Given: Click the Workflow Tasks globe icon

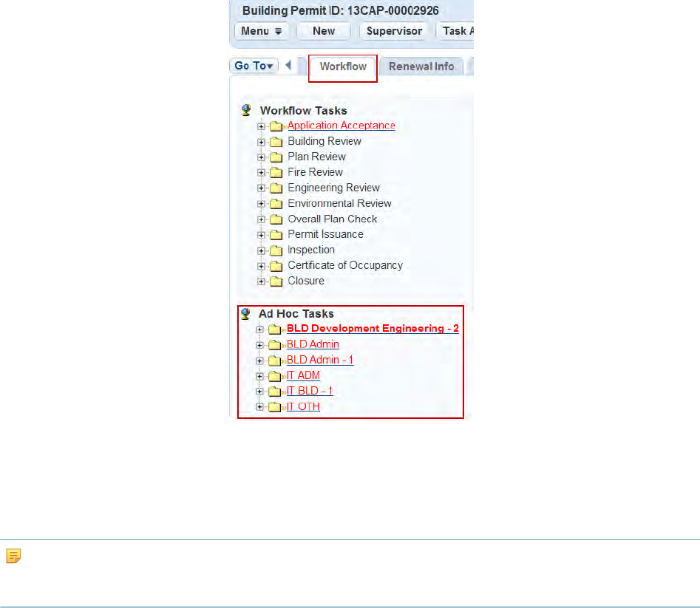Looking at the screenshot, I should tap(245, 110).
